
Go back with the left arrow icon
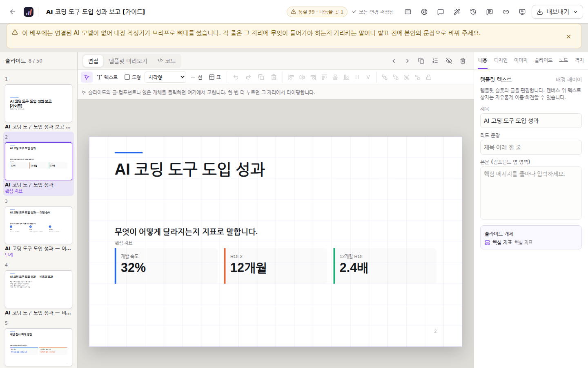tap(13, 12)
